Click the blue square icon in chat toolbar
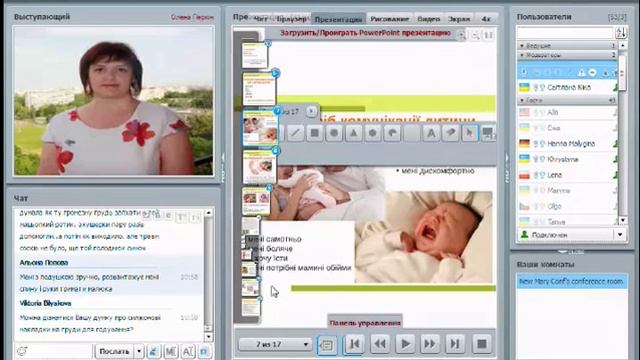This screenshot has height=360, width=640. tap(205, 351)
